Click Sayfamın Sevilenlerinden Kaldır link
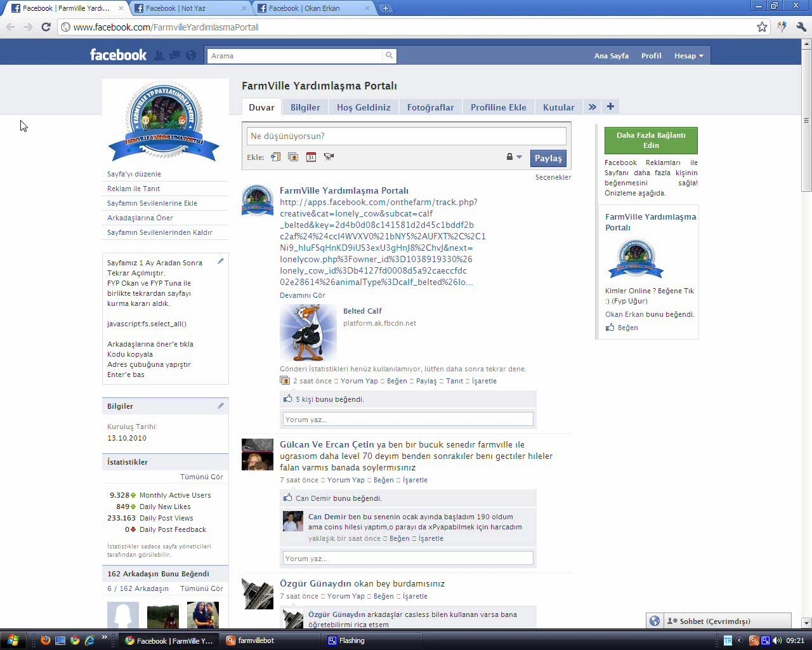 tap(160, 232)
